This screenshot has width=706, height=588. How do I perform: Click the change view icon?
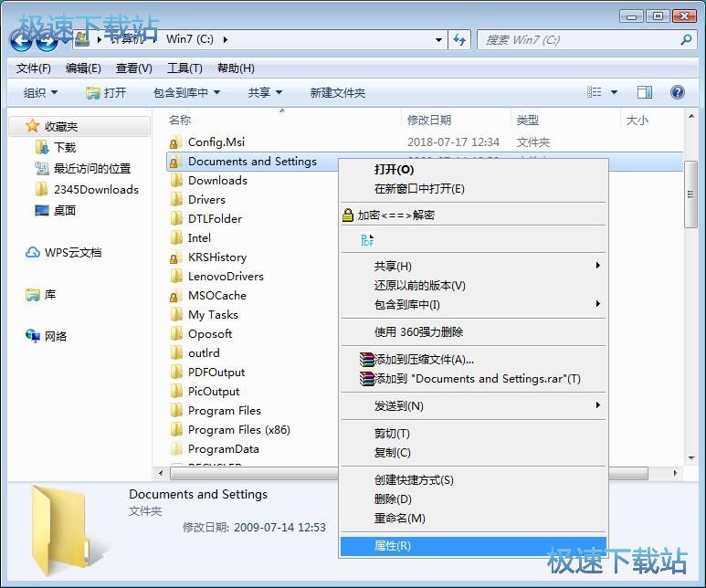point(595,92)
